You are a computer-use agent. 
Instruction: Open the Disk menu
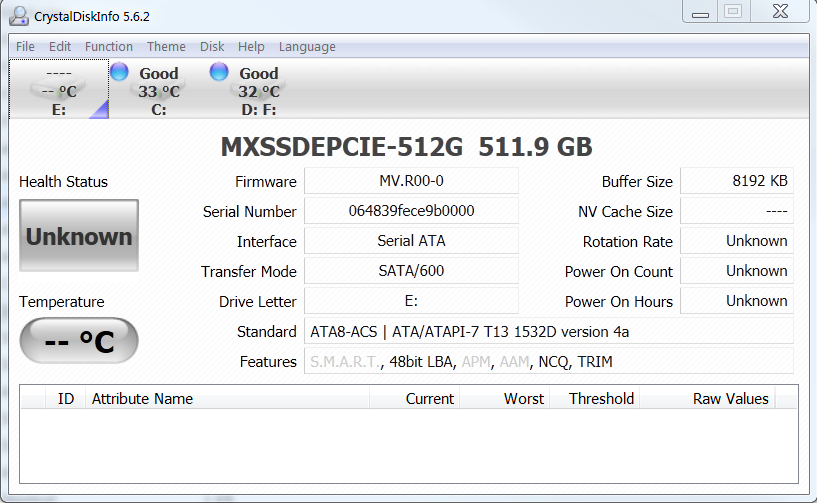pos(212,47)
